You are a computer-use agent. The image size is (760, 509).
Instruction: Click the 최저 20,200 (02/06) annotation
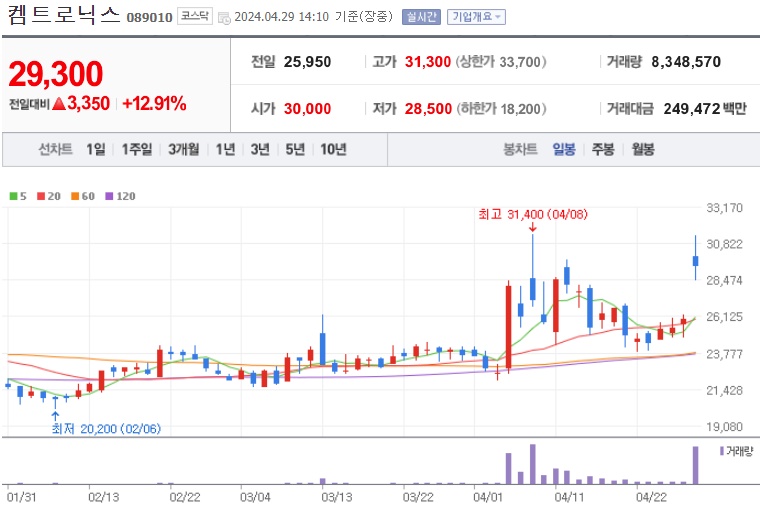[106, 429]
